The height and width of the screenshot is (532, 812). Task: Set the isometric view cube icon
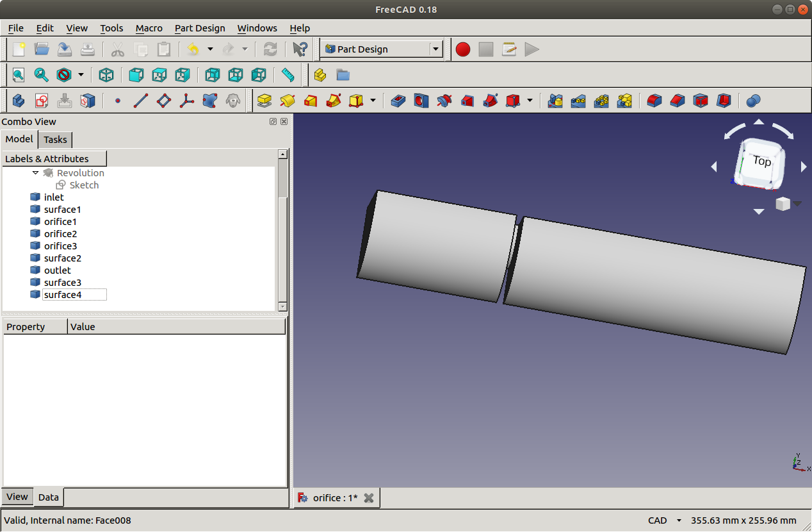[106, 75]
